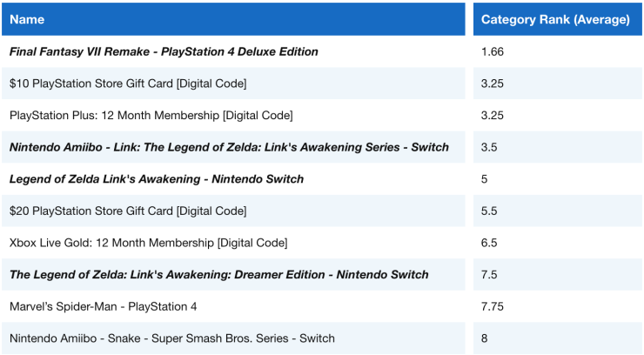Select Final Fantasy VII Remake Deluxe Edition row
The width and height of the screenshot is (644, 355).
coord(164,51)
